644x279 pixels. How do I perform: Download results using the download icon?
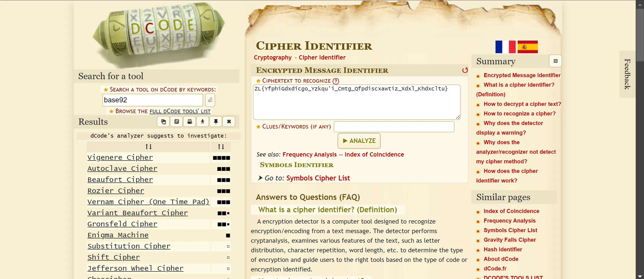(x=203, y=122)
